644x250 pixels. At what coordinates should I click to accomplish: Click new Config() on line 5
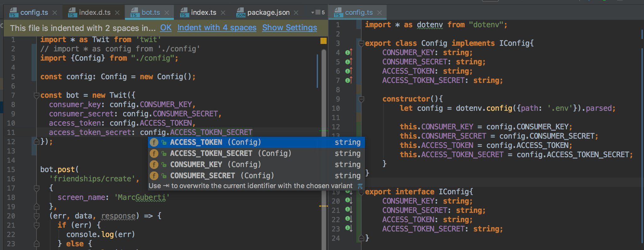click(166, 77)
